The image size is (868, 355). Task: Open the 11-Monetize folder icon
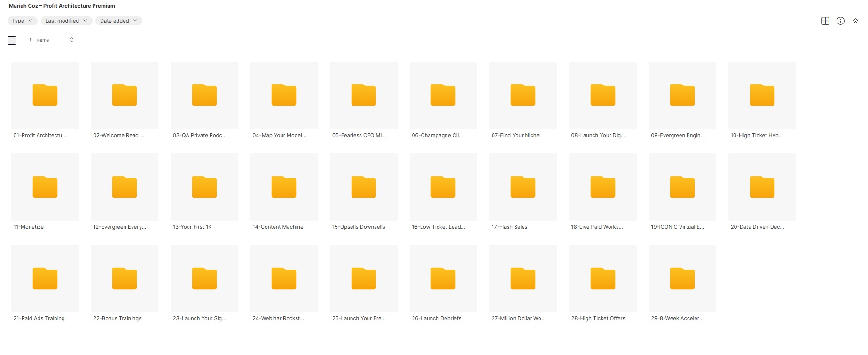point(45,187)
